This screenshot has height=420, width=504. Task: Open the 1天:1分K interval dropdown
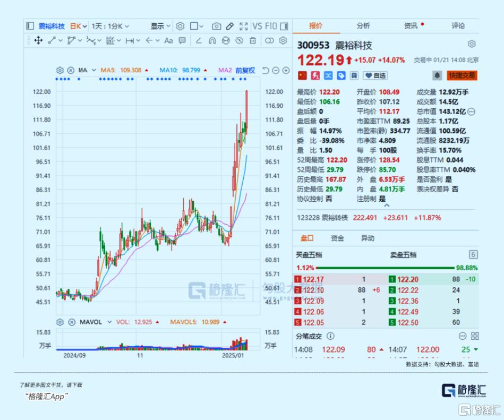click(x=110, y=26)
